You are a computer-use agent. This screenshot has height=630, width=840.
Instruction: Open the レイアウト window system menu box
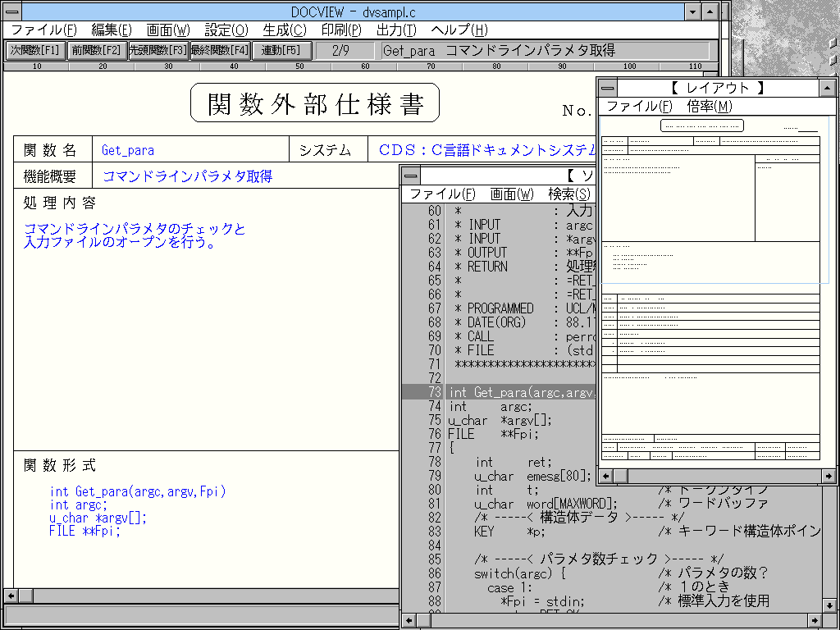pos(607,88)
